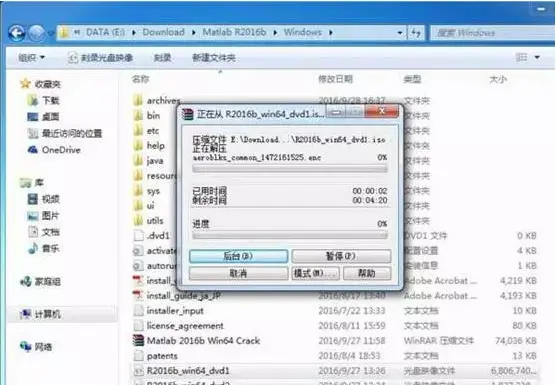The width and height of the screenshot is (556, 385).
Task: Select the sys folder icon
Action: [138, 191]
